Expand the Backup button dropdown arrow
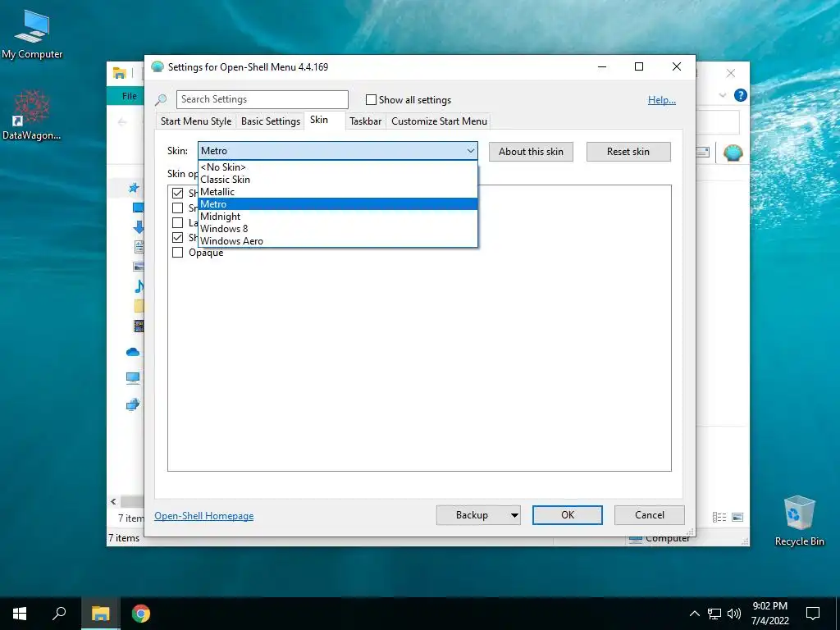 [514, 515]
